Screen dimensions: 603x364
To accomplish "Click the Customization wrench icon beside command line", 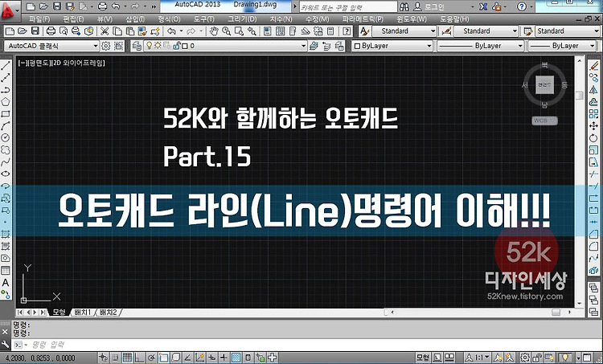I will tap(5, 344).
